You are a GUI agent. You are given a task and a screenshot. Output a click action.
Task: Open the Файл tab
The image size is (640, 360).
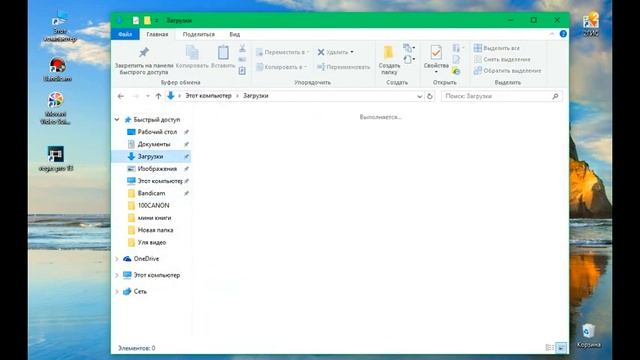[125, 34]
